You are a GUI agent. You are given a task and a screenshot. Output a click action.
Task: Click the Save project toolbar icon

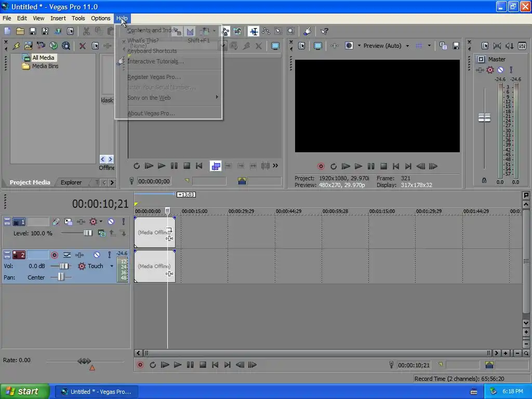33,31
